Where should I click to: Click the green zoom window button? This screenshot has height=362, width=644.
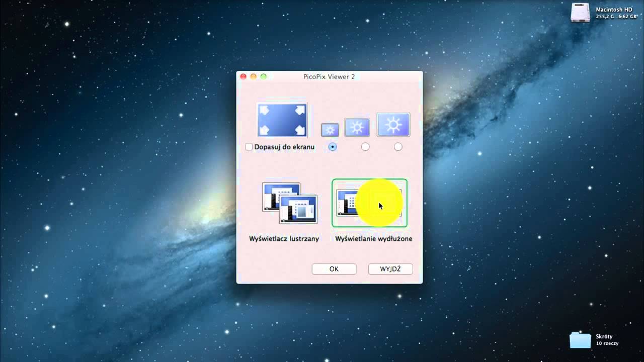(264, 76)
